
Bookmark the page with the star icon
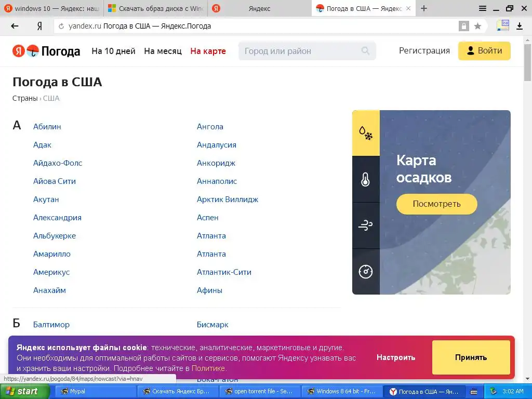coord(477,26)
